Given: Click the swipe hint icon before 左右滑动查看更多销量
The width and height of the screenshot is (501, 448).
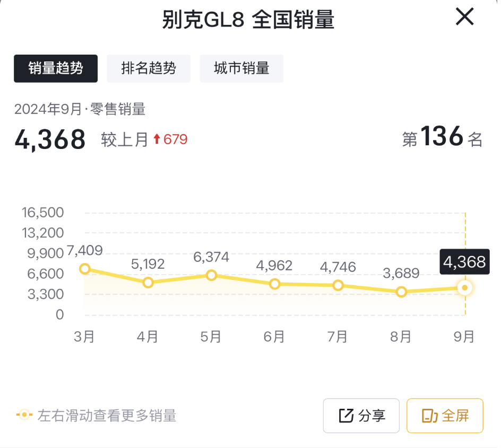Looking at the screenshot, I should (24, 415).
